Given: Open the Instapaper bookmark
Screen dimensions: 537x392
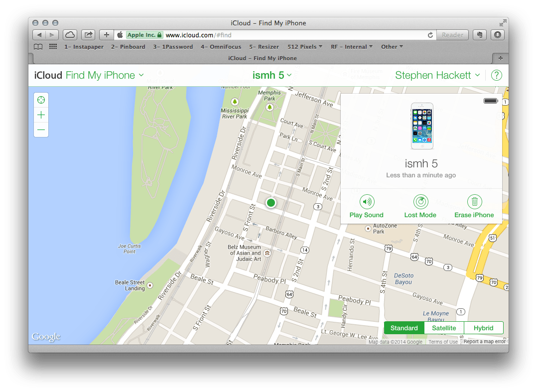Looking at the screenshot, I should (84, 46).
